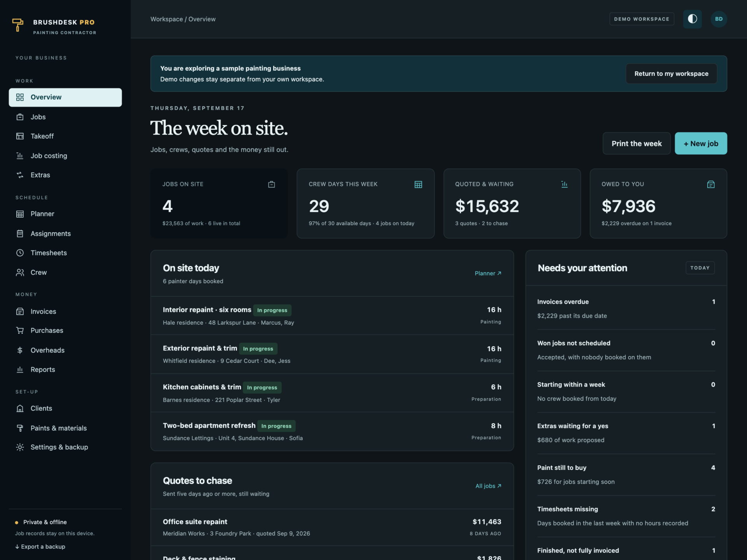
Task: Click the Clients building icon
Action: (x=20, y=408)
